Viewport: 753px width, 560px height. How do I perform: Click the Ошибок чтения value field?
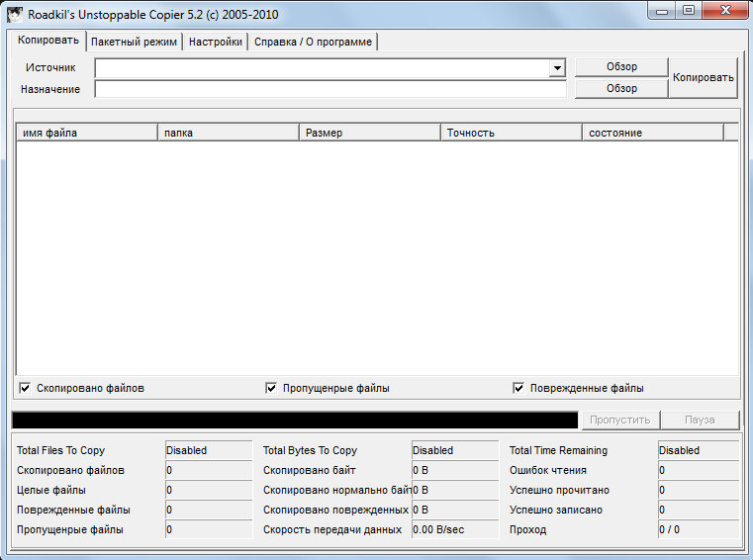click(x=699, y=470)
